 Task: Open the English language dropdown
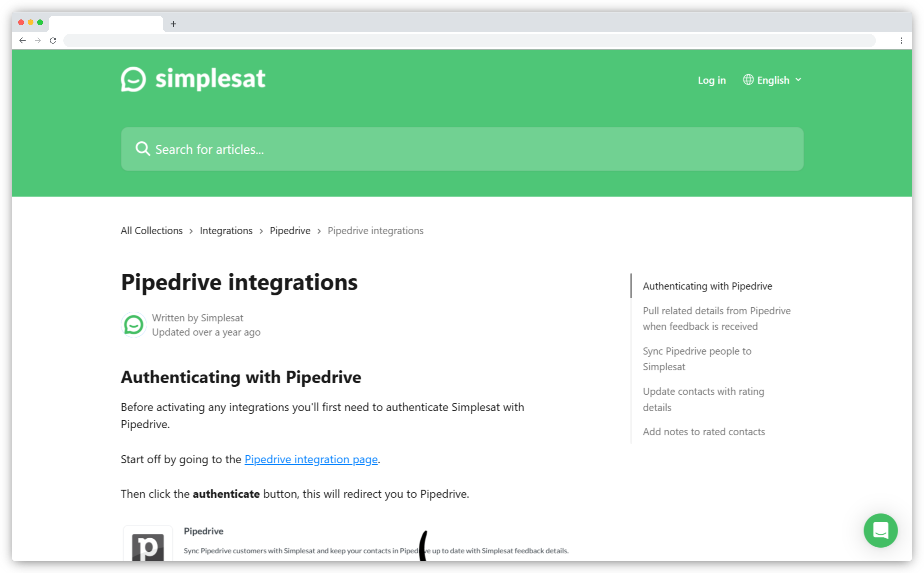(x=773, y=80)
